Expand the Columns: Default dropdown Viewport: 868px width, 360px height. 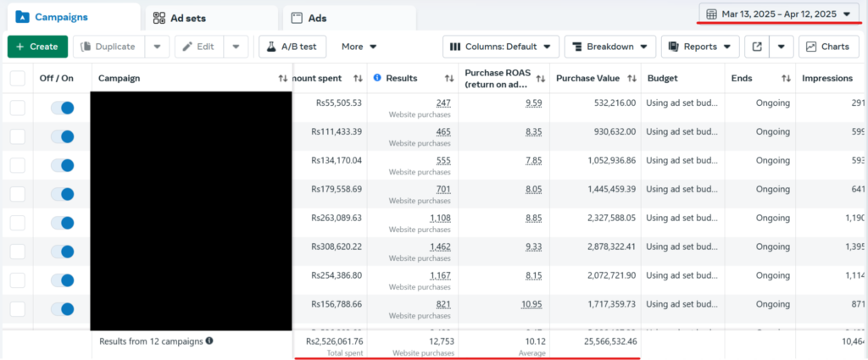click(501, 47)
